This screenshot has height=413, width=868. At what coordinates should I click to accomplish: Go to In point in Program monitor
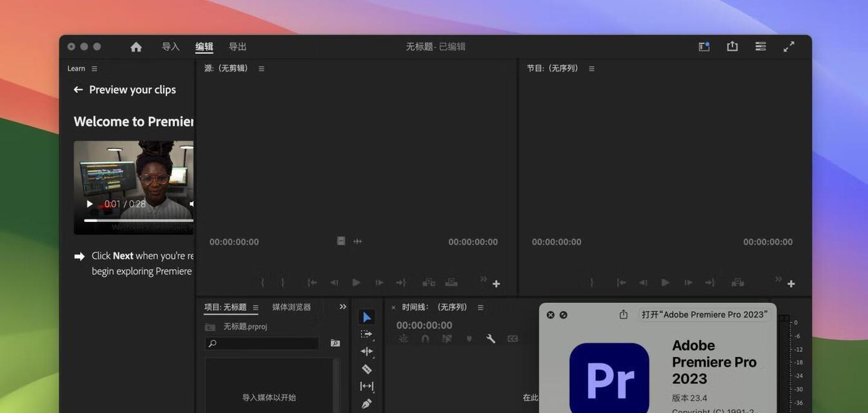[621, 283]
